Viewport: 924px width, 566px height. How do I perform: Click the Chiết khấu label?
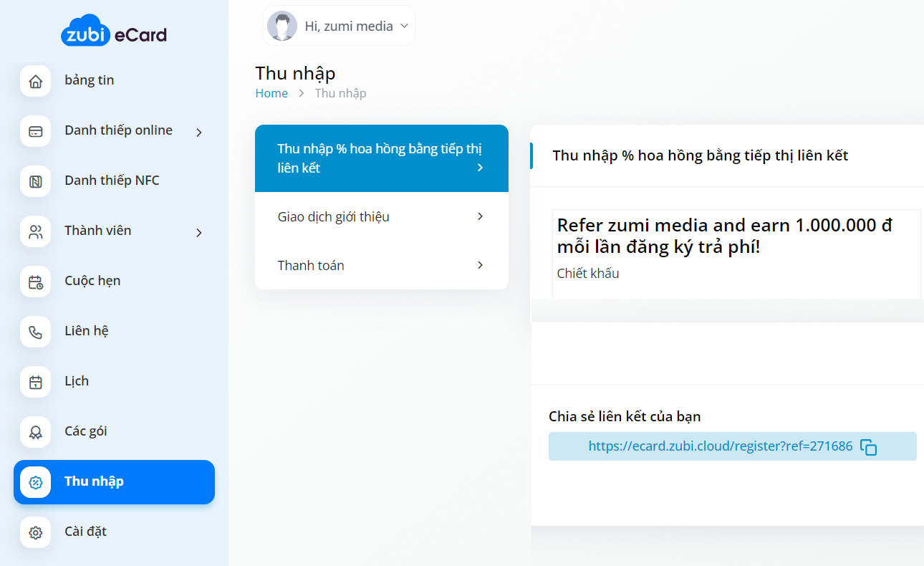pyautogui.click(x=588, y=273)
